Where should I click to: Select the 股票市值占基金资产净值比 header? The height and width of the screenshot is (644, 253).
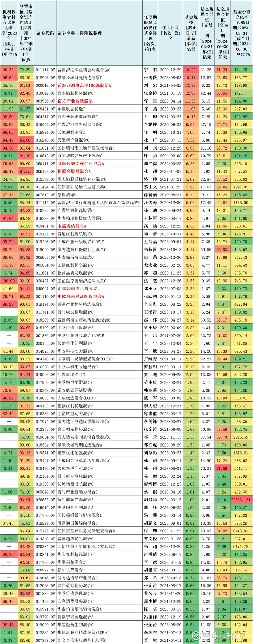(x=26, y=33)
